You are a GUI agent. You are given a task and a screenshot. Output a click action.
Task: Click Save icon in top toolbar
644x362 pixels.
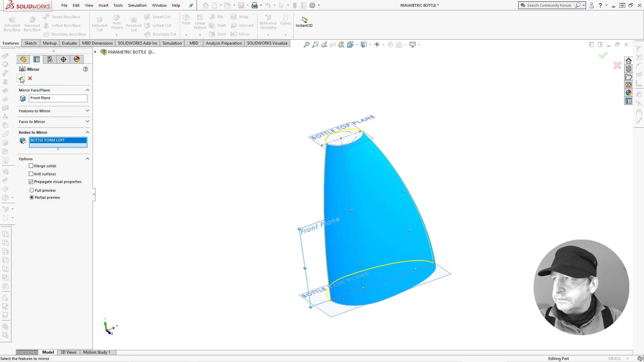(x=241, y=5)
